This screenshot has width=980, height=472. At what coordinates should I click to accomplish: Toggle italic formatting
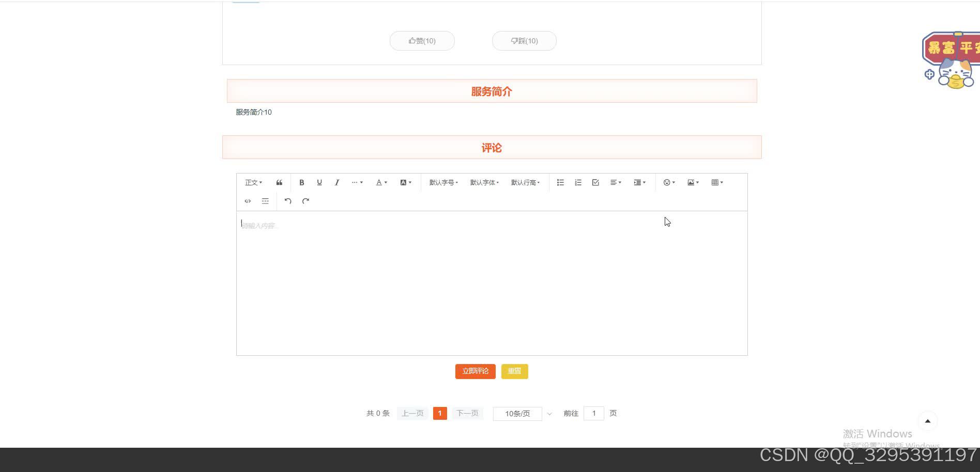pos(337,182)
